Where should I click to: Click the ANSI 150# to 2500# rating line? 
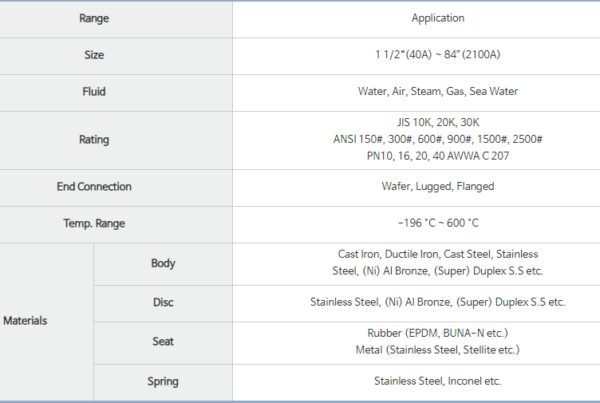point(438,140)
